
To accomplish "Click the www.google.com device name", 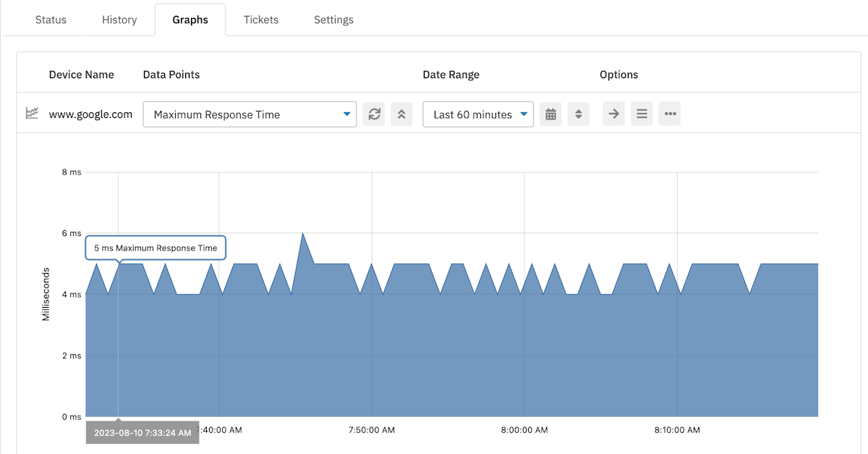I will pos(90,114).
